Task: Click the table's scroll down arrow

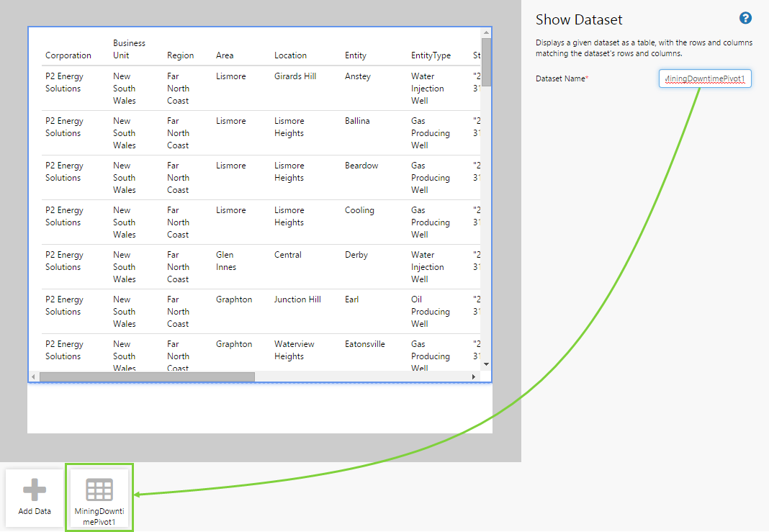Action: (486, 364)
